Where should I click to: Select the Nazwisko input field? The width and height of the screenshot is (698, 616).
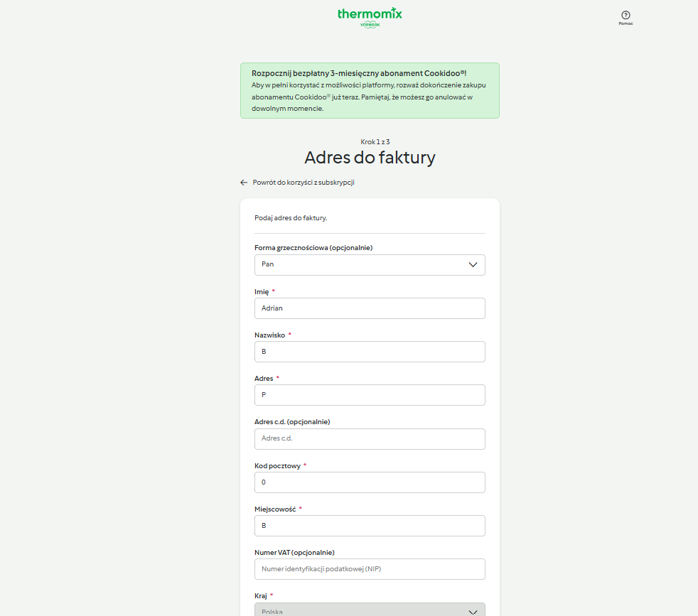pyautogui.click(x=370, y=352)
